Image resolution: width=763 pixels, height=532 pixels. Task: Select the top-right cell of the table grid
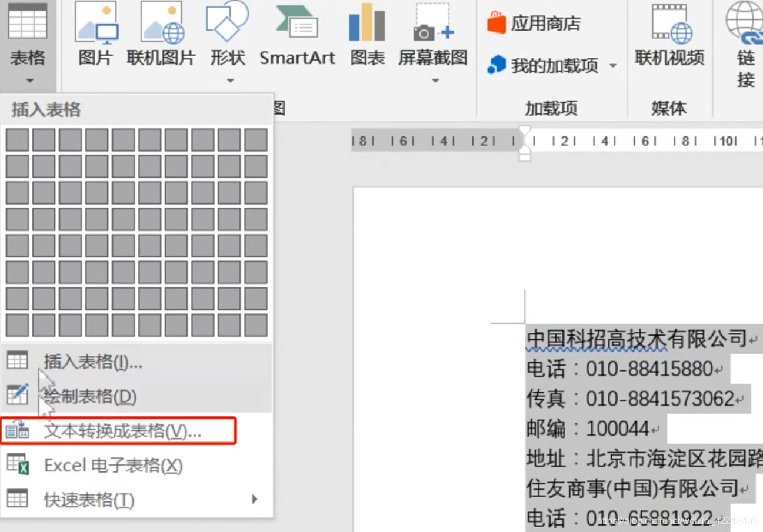point(256,140)
